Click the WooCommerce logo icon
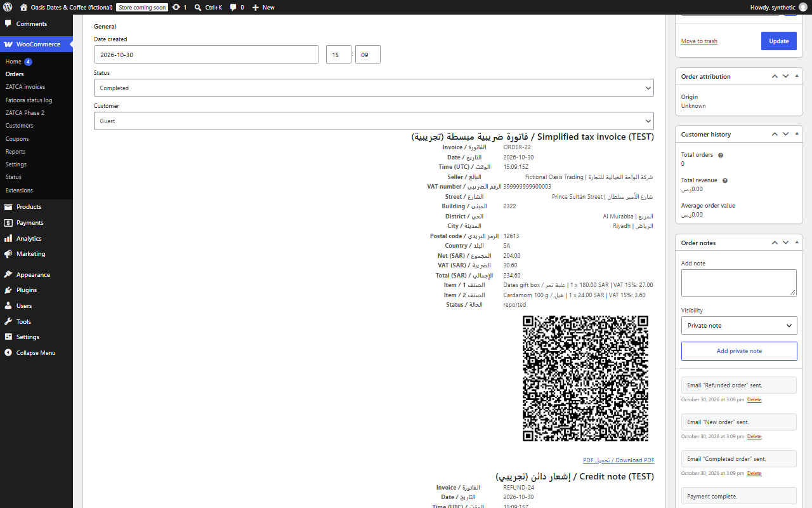The width and height of the screenshot is (812, 508). pyautogui.click(x=8, y=44)
